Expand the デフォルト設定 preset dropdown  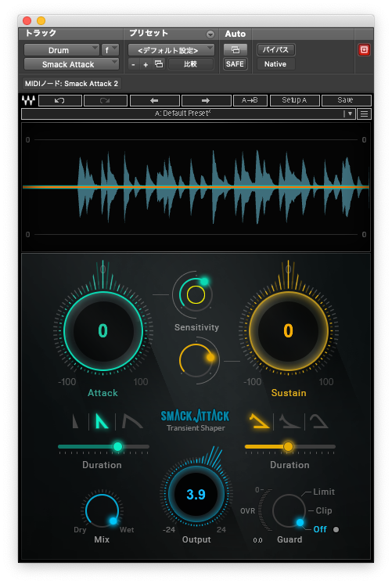click(x=171, y=50)
